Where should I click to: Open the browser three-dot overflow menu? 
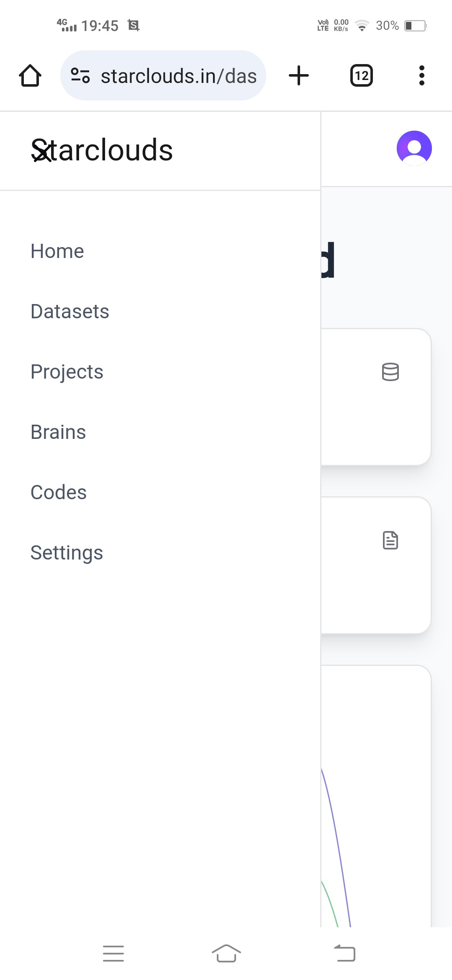(x=421, y=76)
